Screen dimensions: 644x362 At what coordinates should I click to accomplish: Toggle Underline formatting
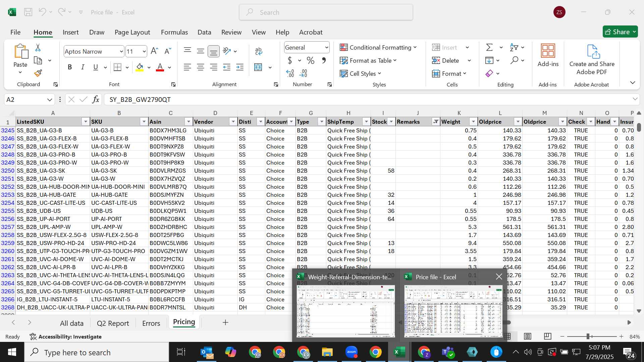click(x=96, y=67)
